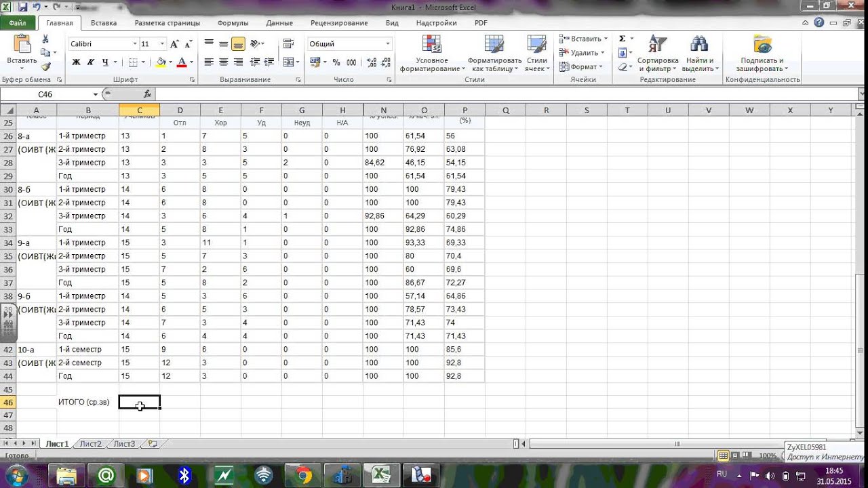
Task: Click the increase indent icon
Action: [x=271, y=62]
